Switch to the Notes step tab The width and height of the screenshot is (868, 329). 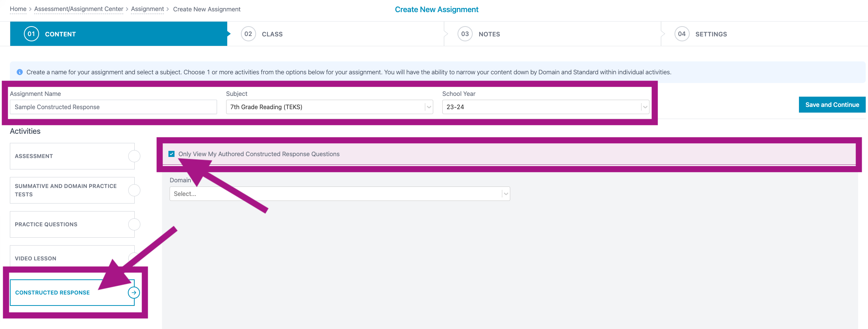coord(552,34)
